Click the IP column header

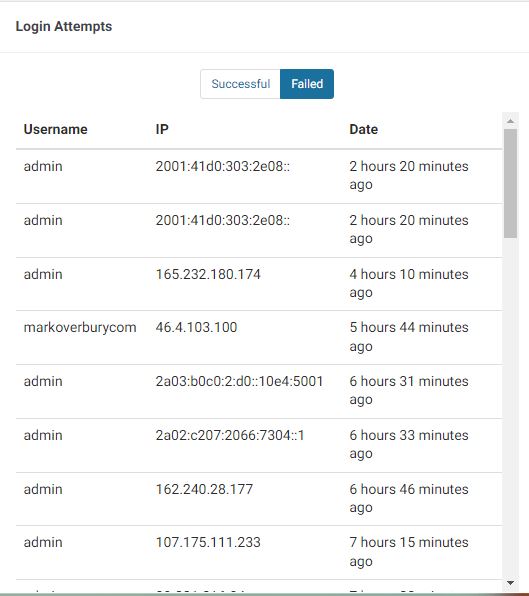pos(162,129)
